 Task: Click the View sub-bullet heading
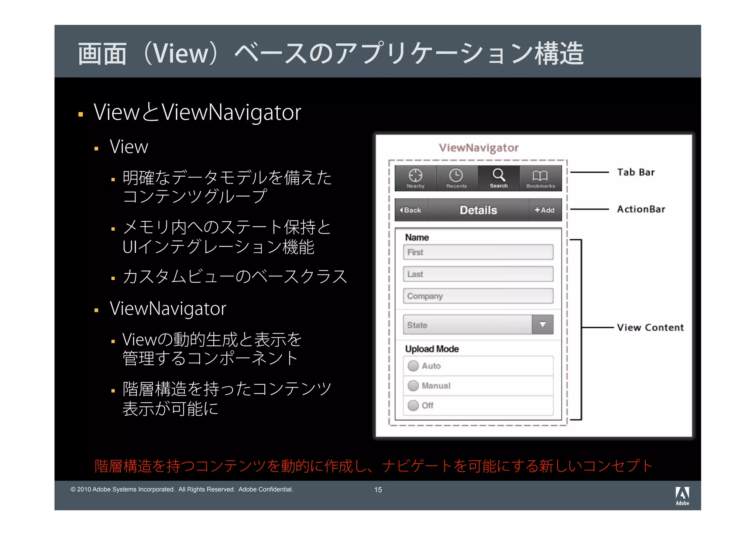(129, 147)
